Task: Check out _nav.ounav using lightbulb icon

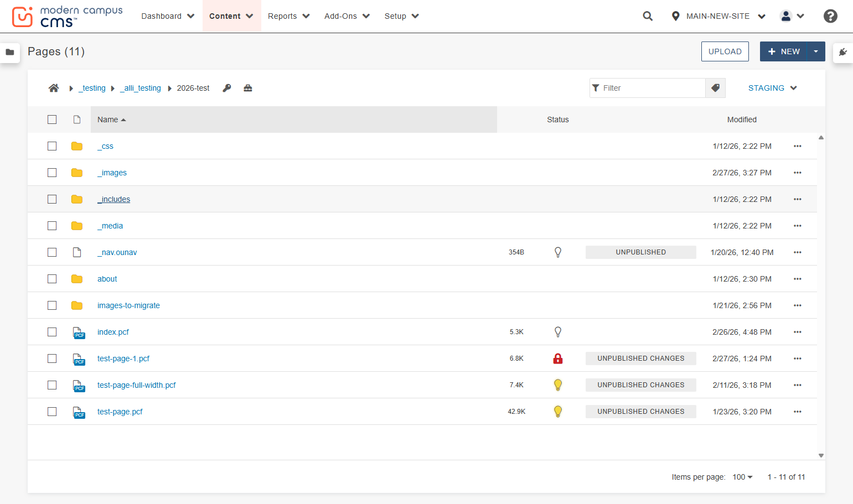Action: 558,252
